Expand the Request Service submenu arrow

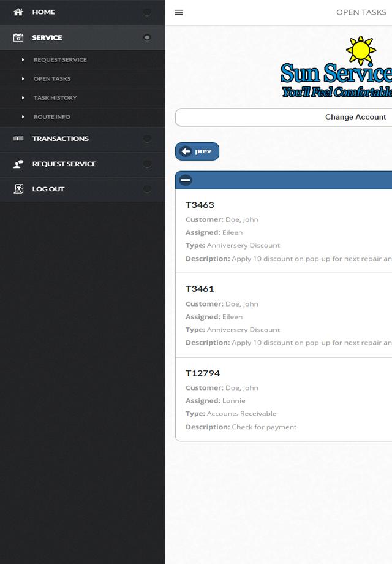click(23, 59)
